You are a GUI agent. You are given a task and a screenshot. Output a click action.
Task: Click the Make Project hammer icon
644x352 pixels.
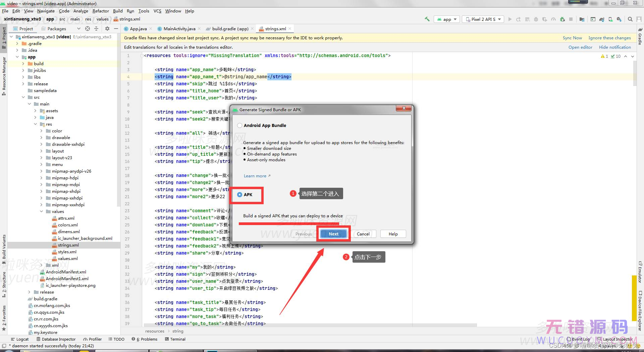(427, 19)
